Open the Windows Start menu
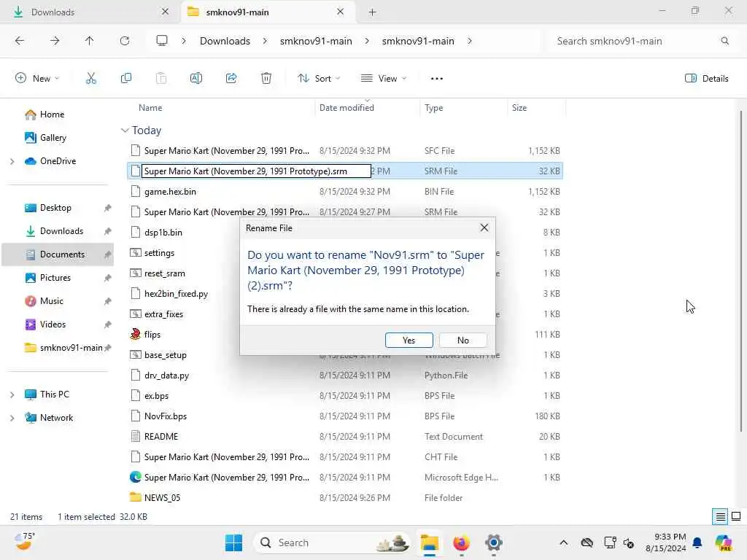 [x=234, y=542]
